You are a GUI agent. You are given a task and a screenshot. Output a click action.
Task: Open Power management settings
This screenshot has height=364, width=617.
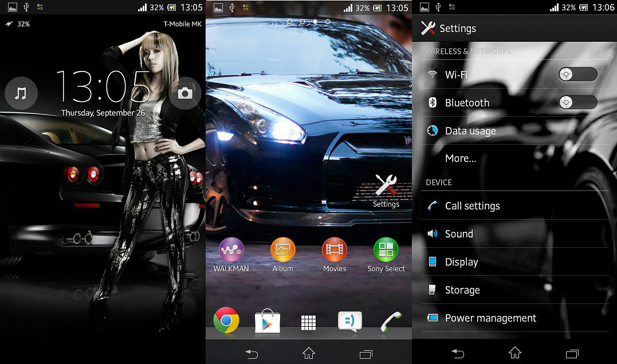coord(514,318)
